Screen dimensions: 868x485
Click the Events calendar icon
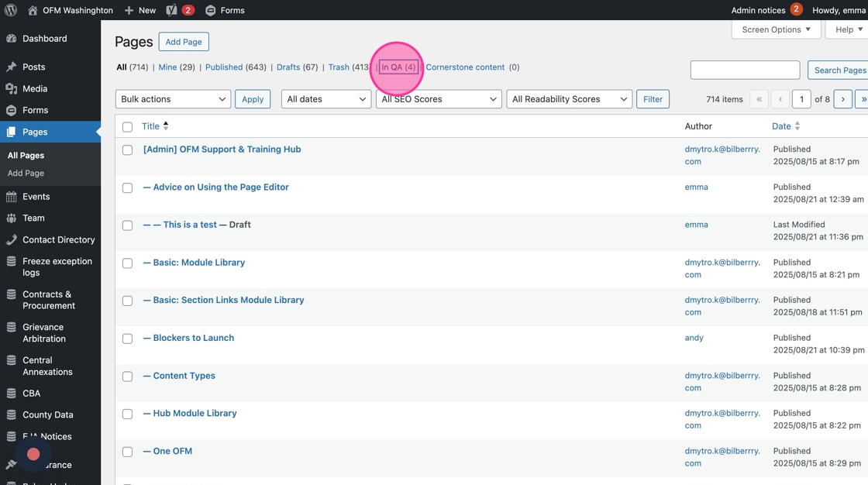(11, 197)
